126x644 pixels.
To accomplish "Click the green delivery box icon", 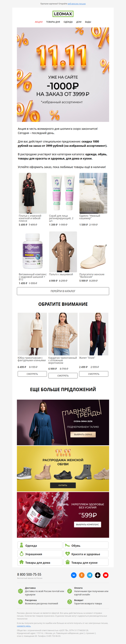I will click(x=20, y=591).
